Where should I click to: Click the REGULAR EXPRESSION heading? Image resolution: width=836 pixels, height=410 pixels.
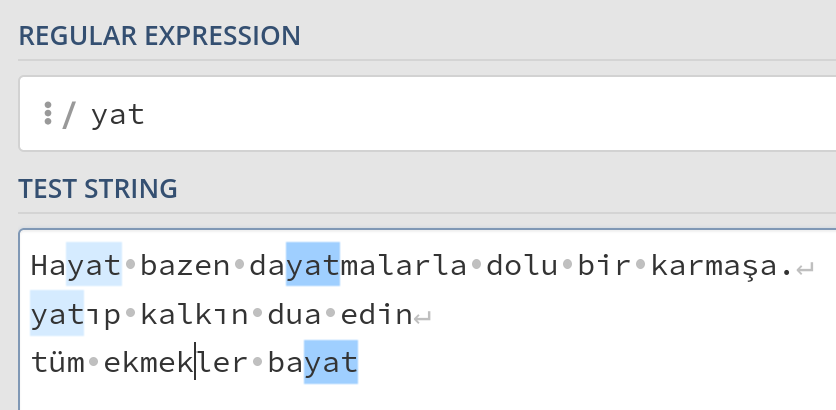pyautogui.click(x=159, y=36)
